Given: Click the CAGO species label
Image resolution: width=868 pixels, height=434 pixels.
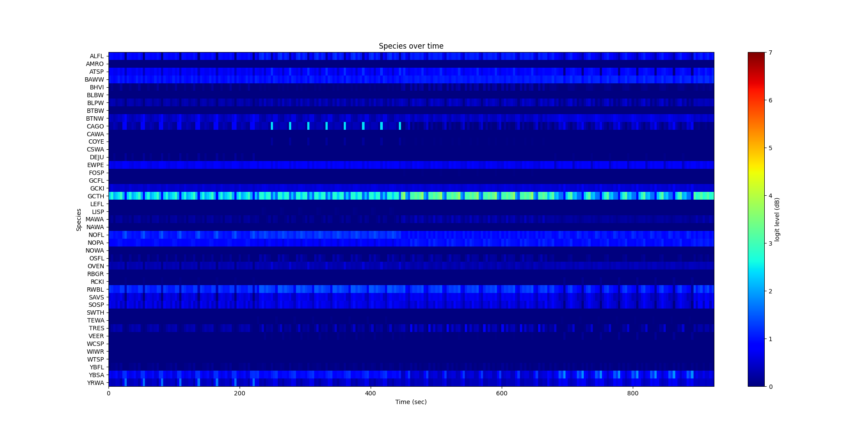Looking at the screenshot, I should pyautogui.click(x=95, y=126).
